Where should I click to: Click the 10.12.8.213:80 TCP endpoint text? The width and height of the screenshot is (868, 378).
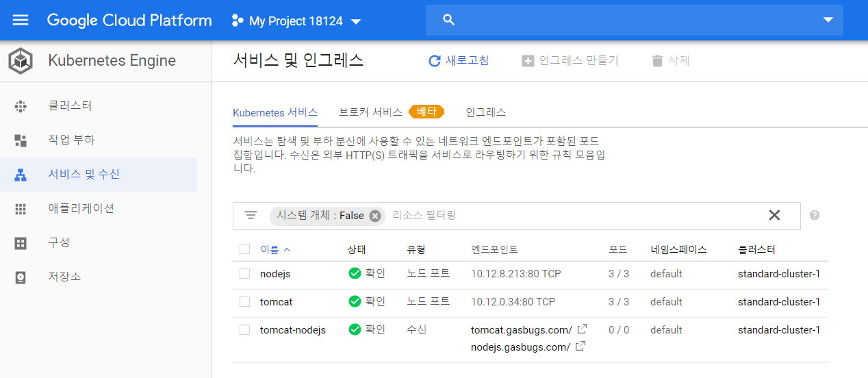(x=515, y=274)
